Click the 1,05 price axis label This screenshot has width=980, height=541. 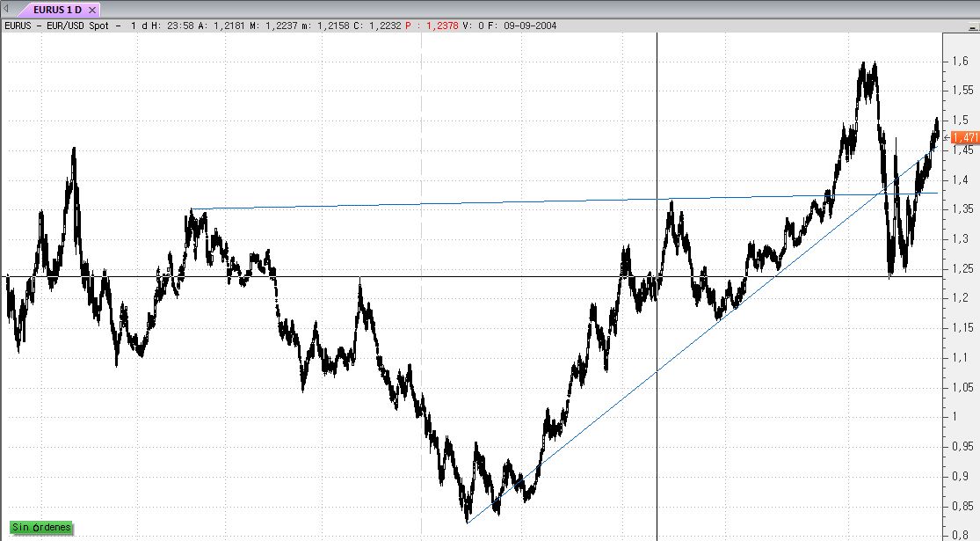coord(962,387)
